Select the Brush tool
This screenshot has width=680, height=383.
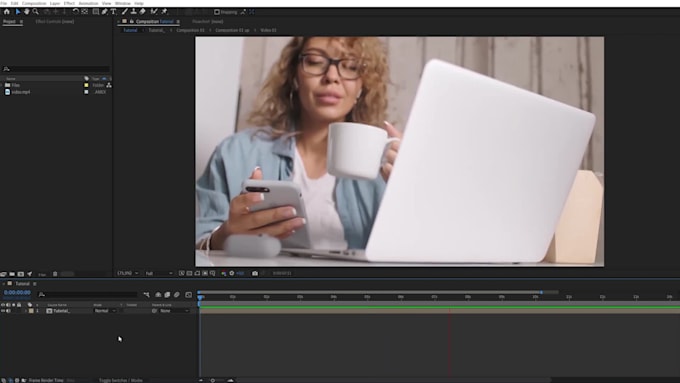(x=124, y=12)
